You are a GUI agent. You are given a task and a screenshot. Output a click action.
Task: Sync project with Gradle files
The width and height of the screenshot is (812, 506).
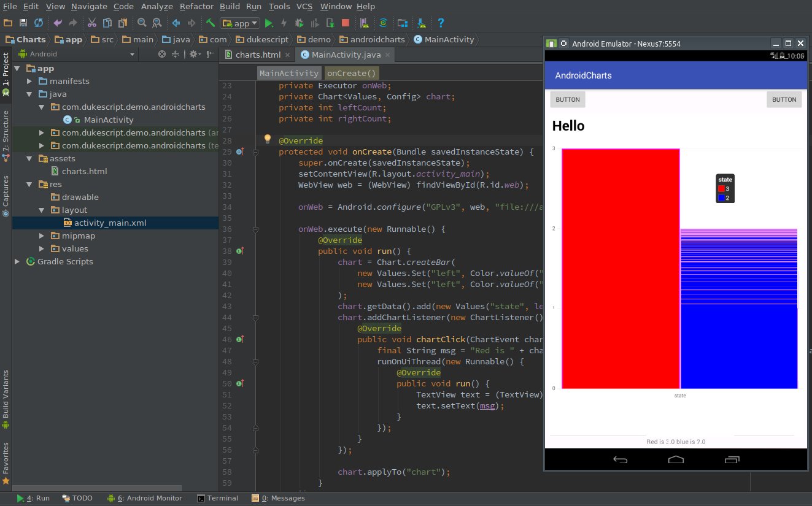coord(384,23)
